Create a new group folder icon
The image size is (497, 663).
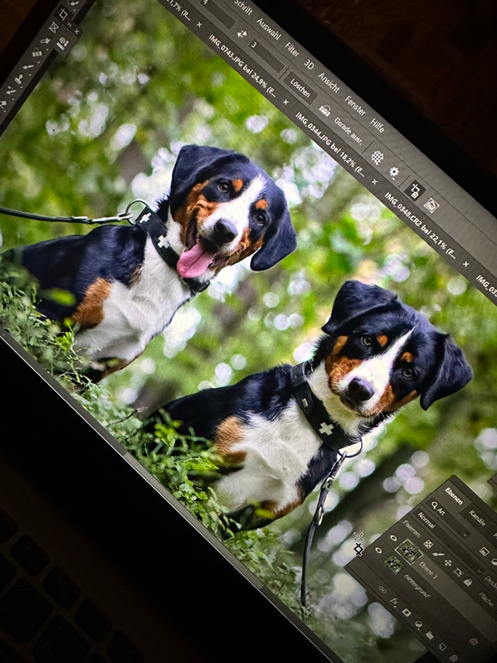tap(430, 635)
